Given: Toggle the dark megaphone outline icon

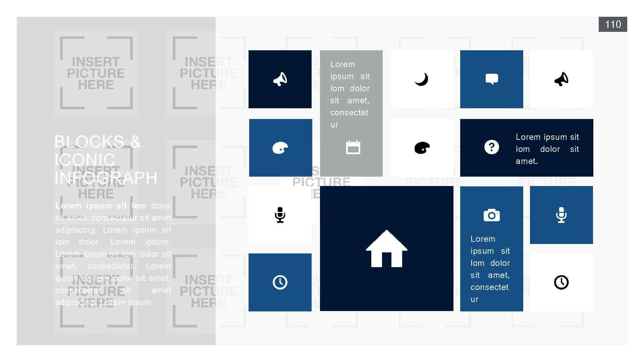Looking at the screenshot, I should pos(560,78).
